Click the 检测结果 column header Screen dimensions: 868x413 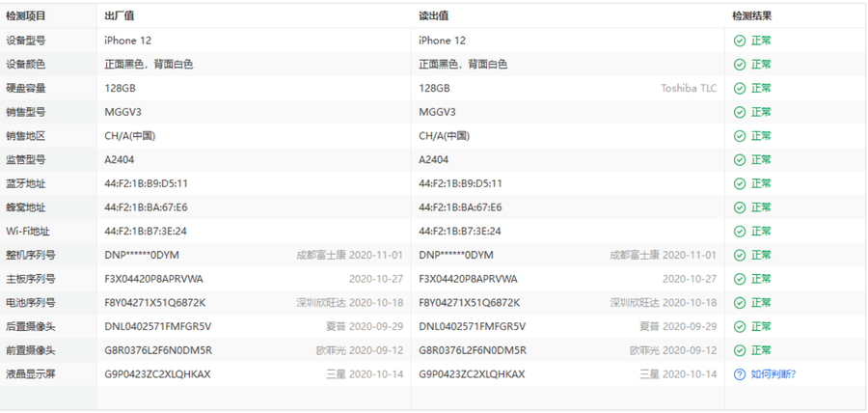751,16
